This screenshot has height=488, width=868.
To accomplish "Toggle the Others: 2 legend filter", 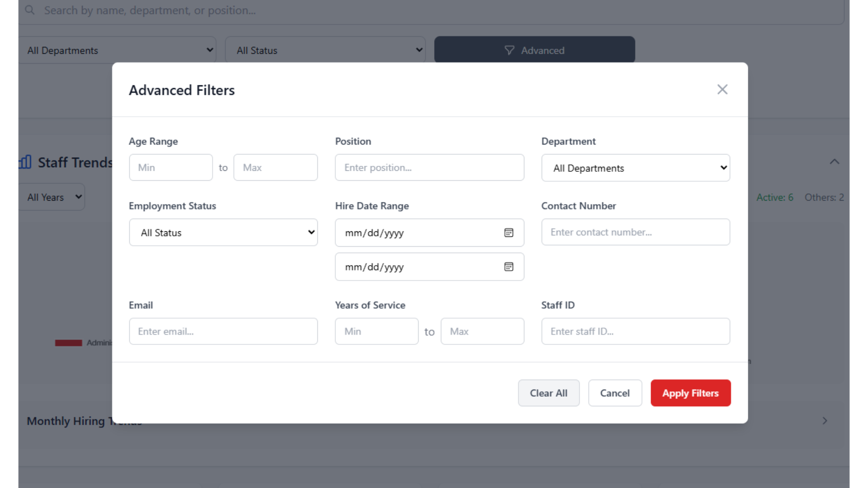I will click(x=824, y=197).
